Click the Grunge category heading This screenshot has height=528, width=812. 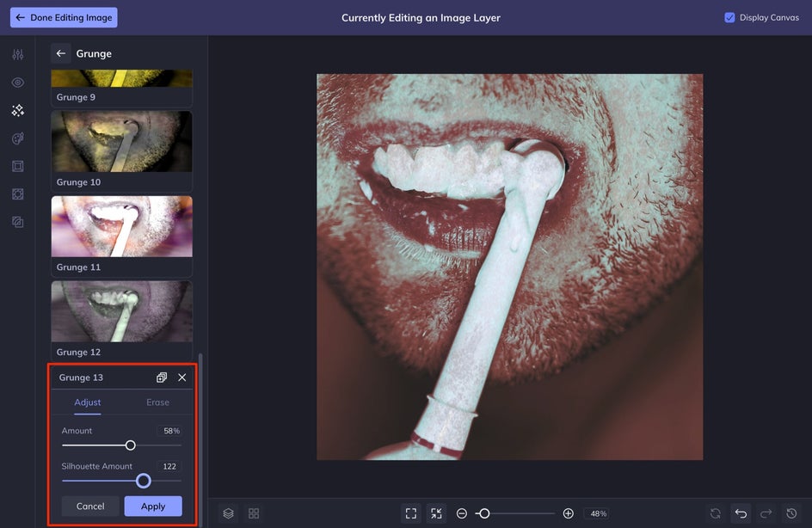94,53
